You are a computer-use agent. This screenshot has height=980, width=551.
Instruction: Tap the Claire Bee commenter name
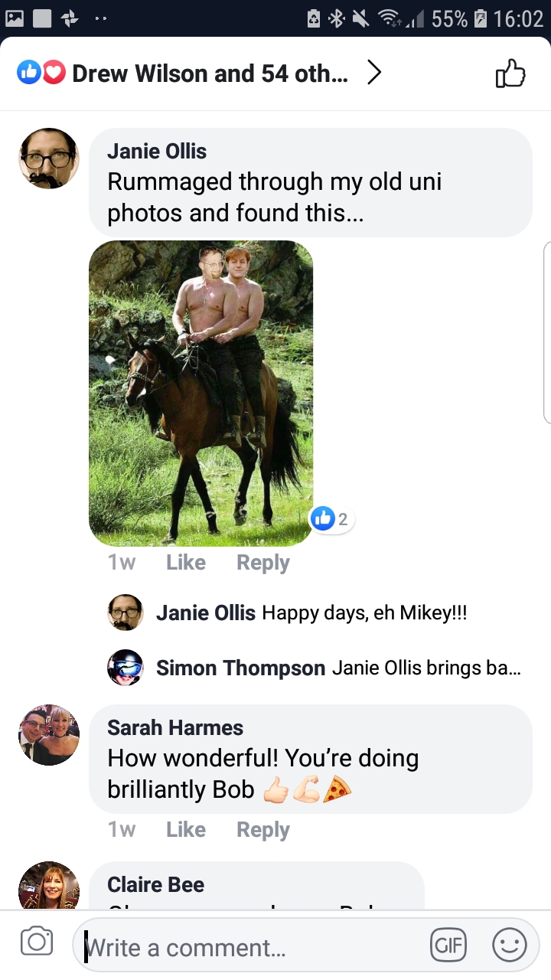[155, 885]
